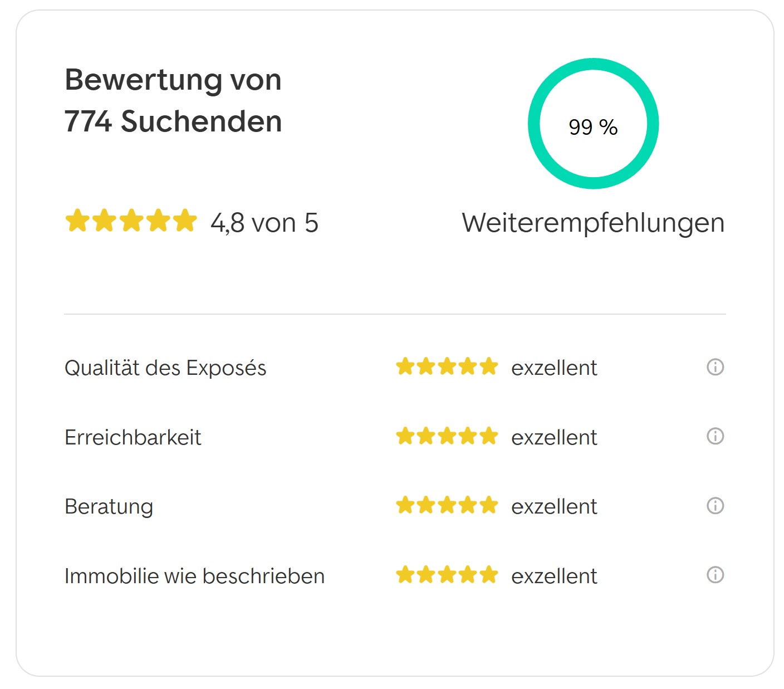Click info icon beside Qualität des Exposés
The image size is (784, 689).
pyautogui.click(x=715, y=367)
